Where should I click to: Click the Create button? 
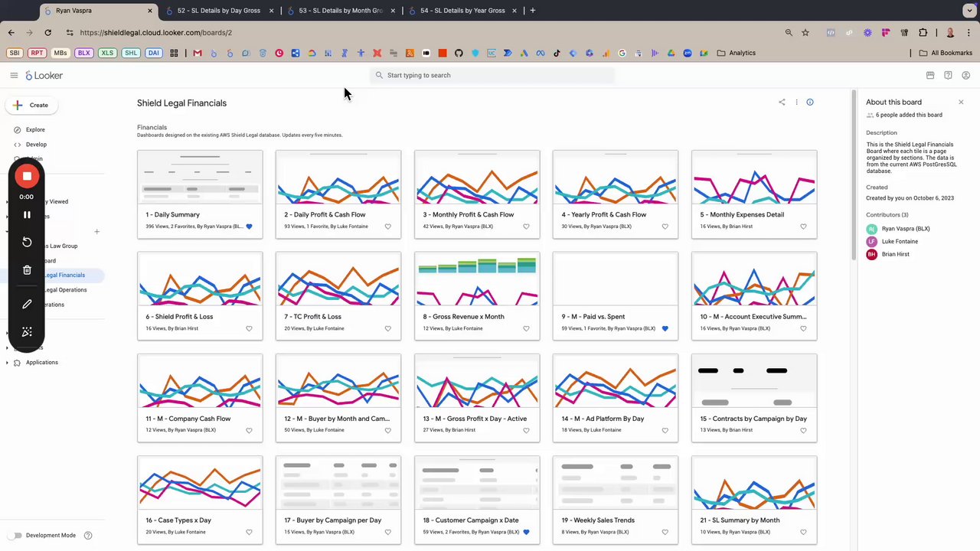tap(31, 105)
